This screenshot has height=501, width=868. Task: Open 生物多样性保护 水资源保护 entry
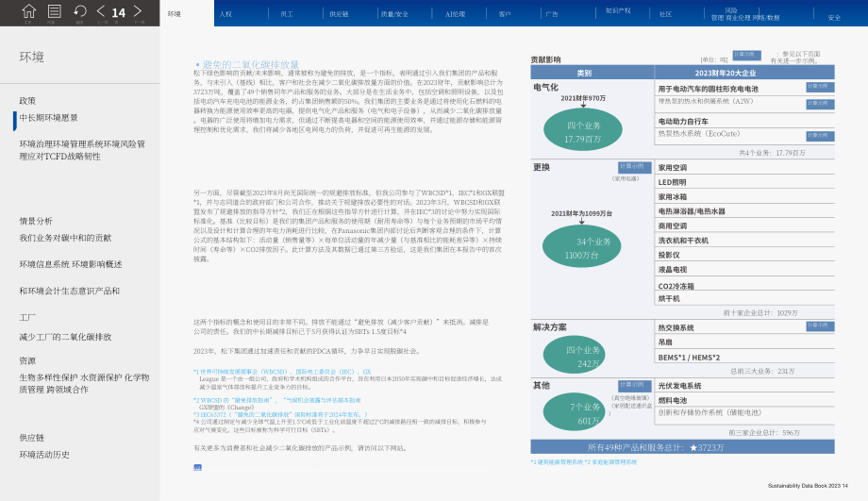(84, 383)
